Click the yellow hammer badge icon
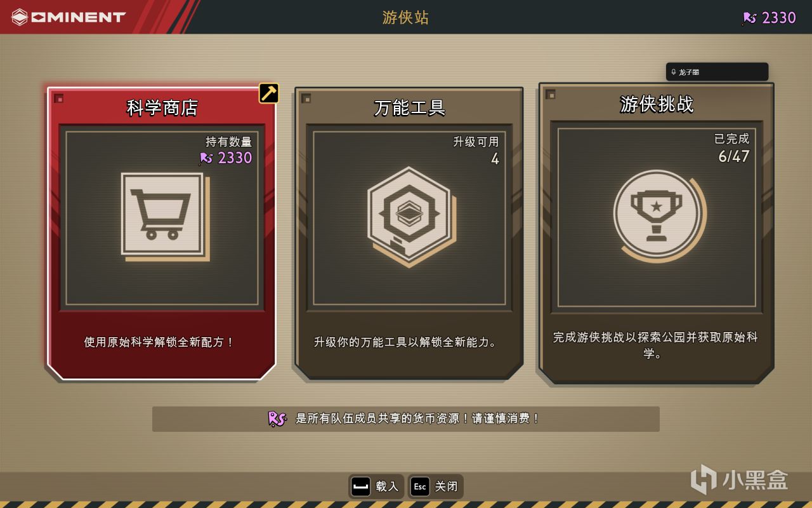812x508 pixels. [269, 93]
